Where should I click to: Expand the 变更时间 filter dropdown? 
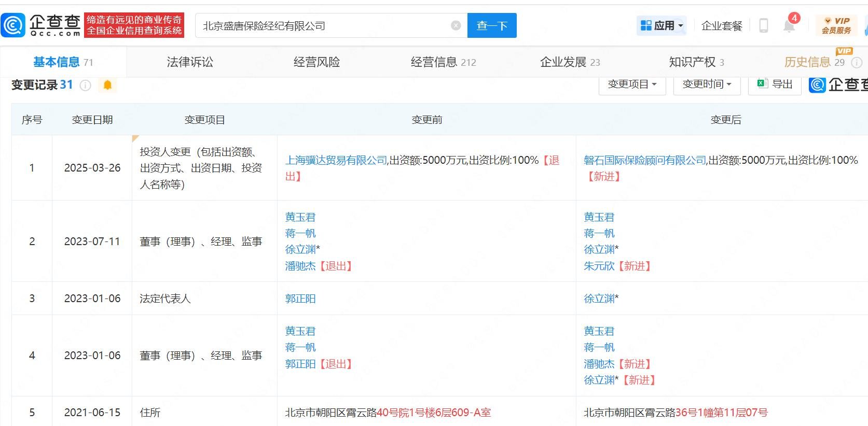(707, 84)
